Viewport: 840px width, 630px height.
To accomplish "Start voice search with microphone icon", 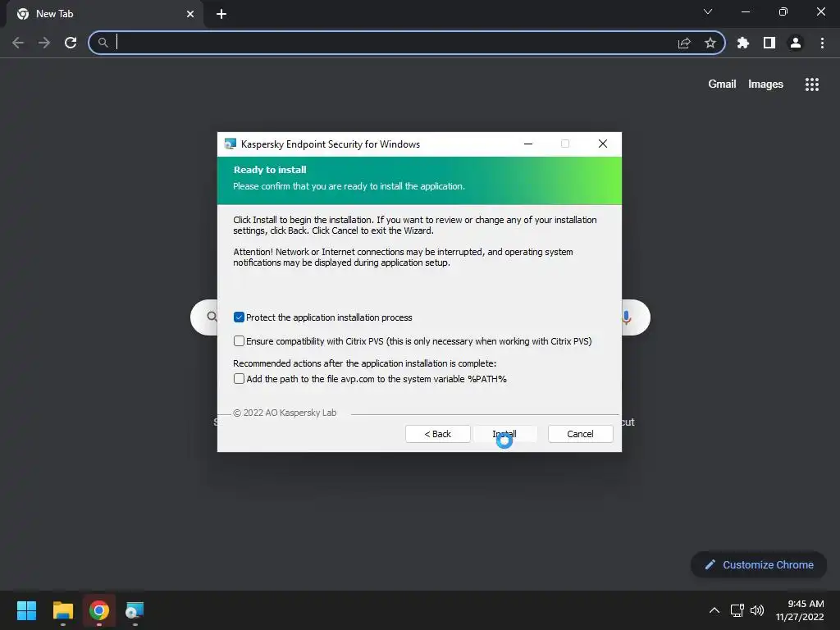I will (626, 317).
